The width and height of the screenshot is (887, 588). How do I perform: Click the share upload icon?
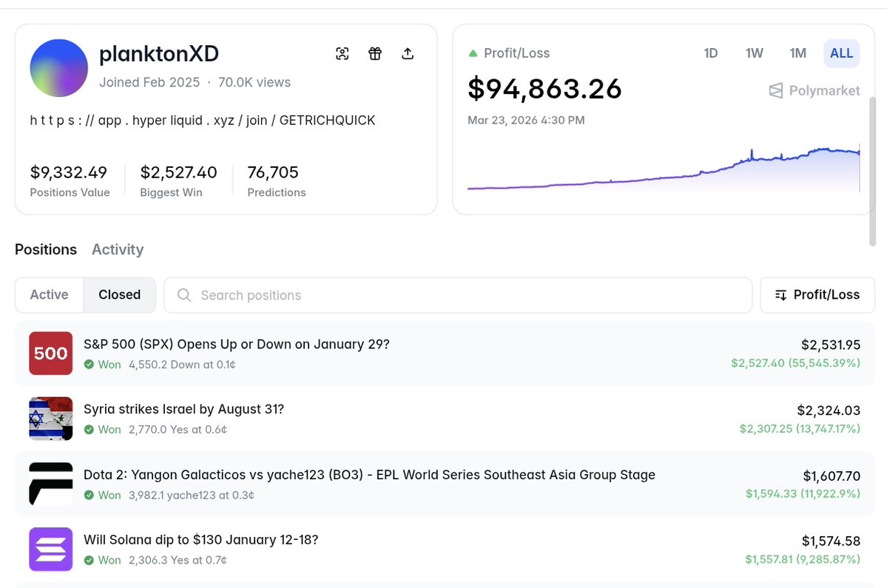pyautogui.click(x=408, y=54)
